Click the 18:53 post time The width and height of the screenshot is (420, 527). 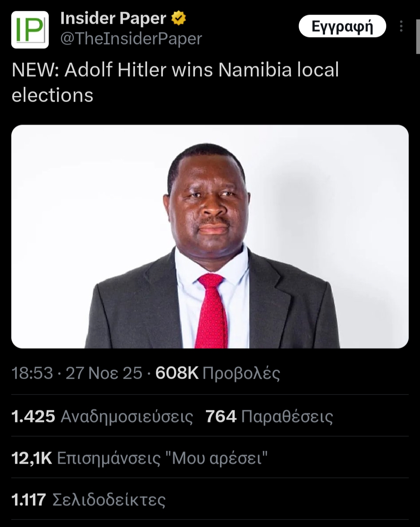pos(32,373)
